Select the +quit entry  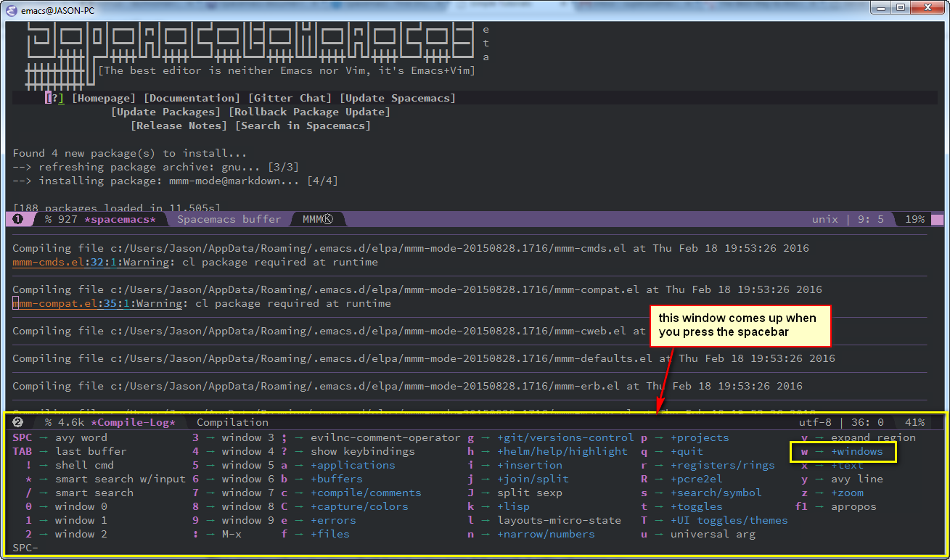pos(687,451)
